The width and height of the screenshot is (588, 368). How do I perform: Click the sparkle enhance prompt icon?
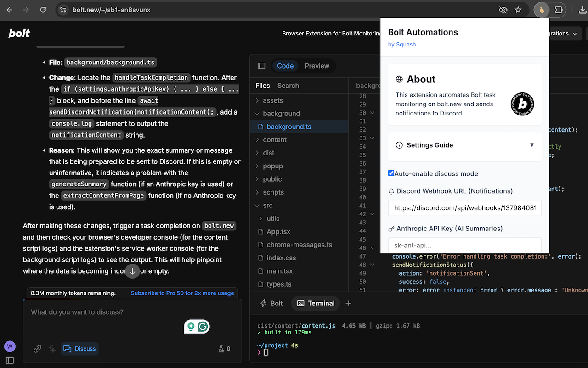52,349
